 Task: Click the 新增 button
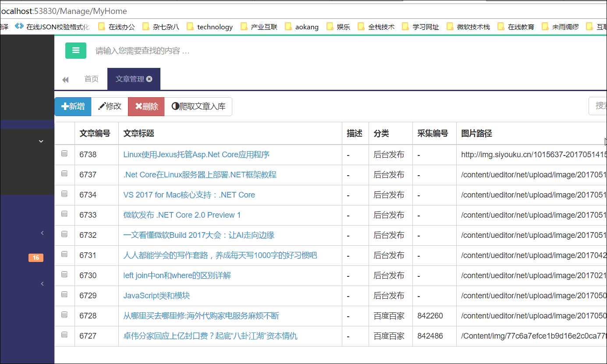coord(73,106)
